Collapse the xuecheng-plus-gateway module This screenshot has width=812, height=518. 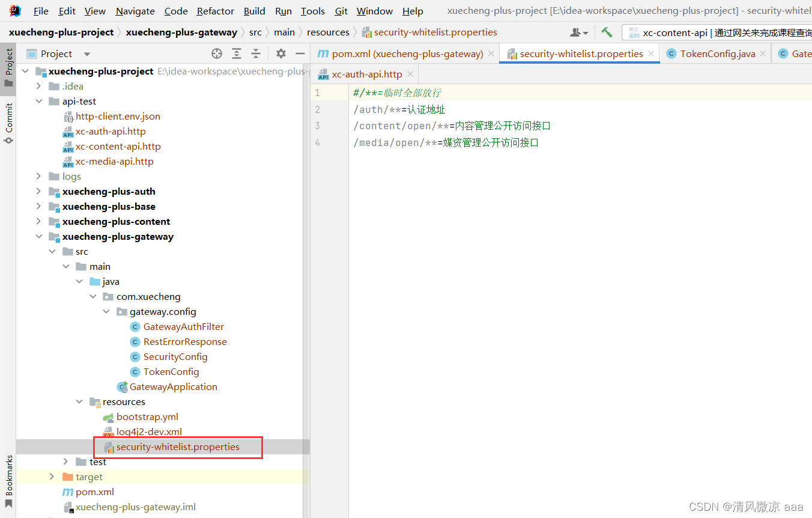point(39,236)
